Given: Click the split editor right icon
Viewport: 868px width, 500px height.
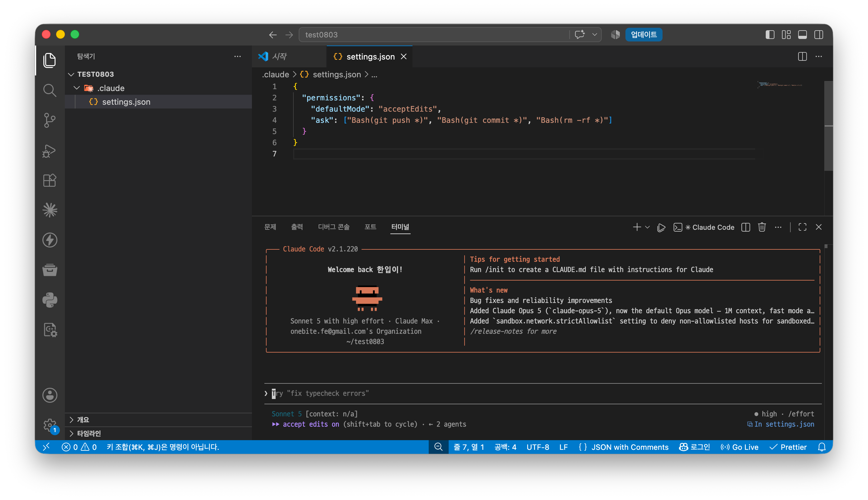Looking at the screenshot, I should tap(802, 57).
